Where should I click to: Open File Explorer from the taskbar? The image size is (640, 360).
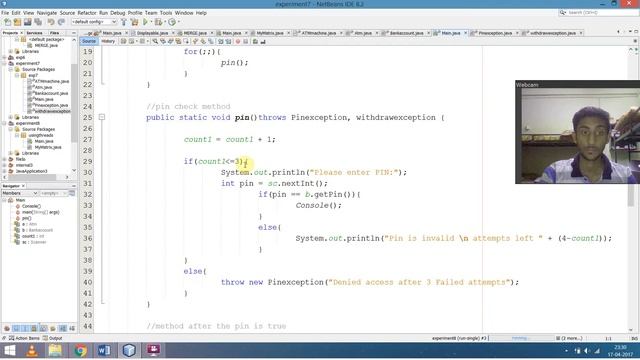[56, 350]
